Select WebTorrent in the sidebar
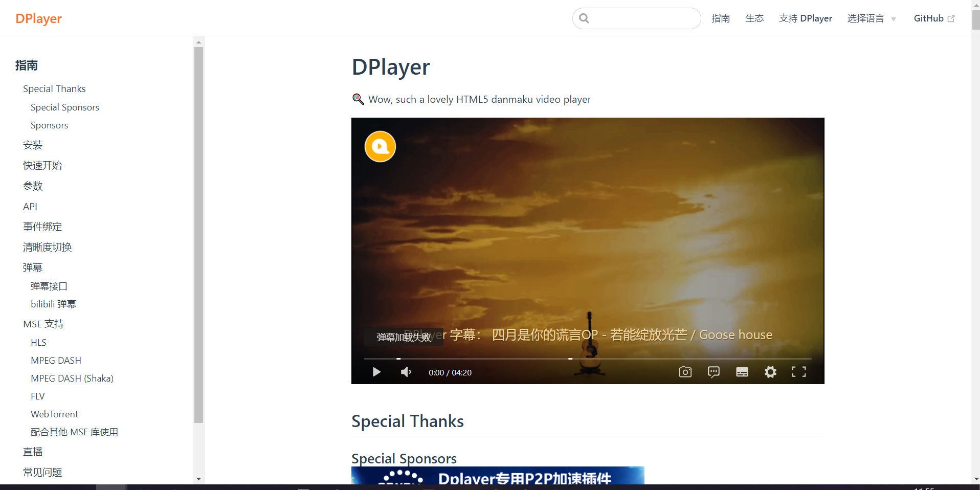The height and width of the screenshot is (490, 980). pos(54,414)
